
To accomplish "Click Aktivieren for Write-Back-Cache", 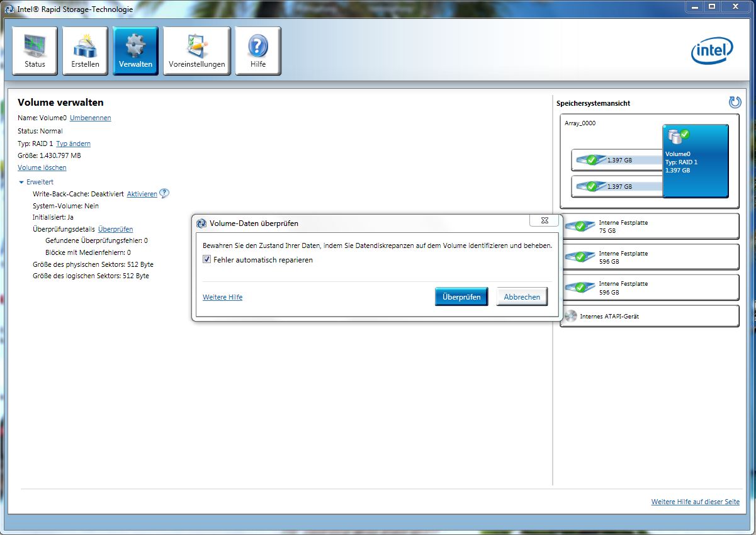I will click(x=142, y=194).
